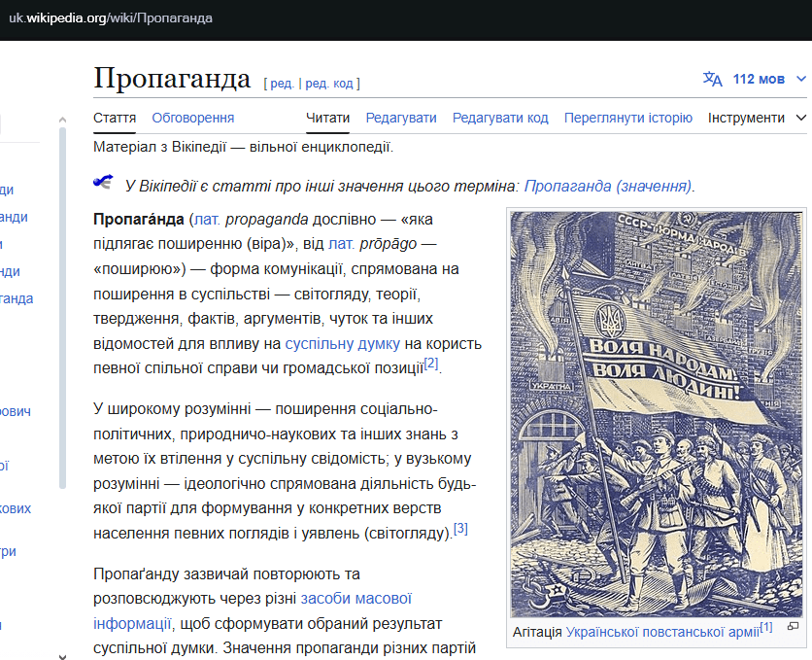Enlarge image using the caption expand icon
Image resolution: width=812 pixels, height=660 pixels.
pos(793,626)
